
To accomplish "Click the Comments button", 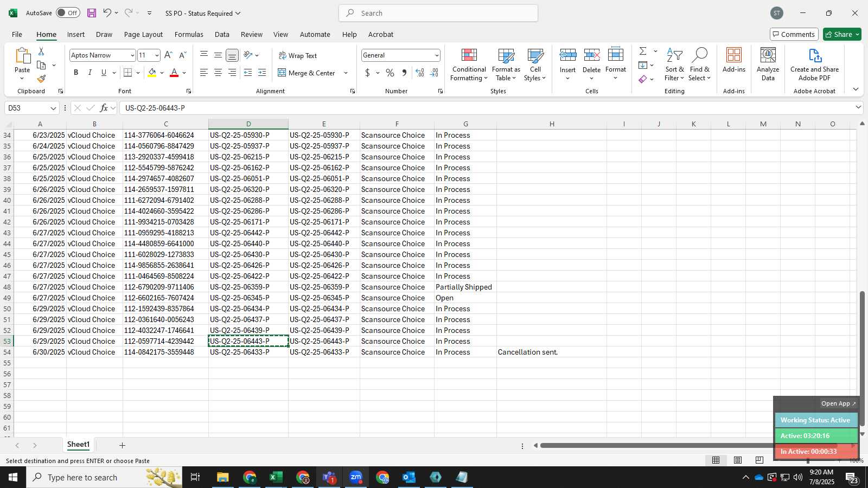I will 794,34.
